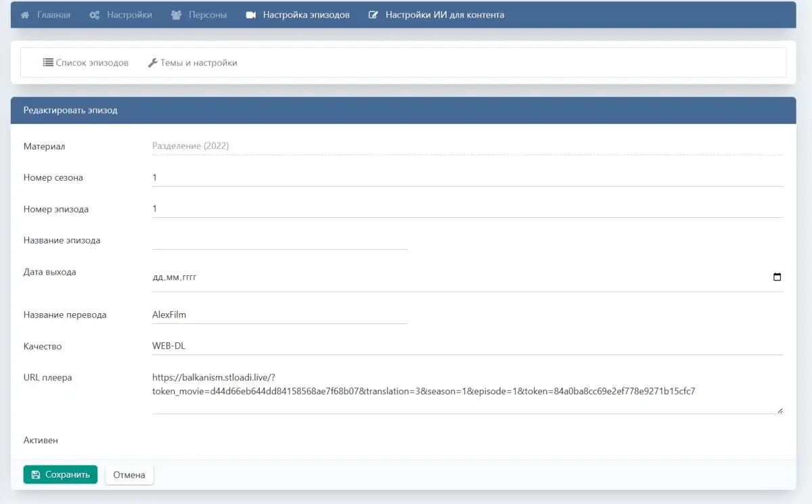The width and height of the screenshot is (812, 504).
Task: Focus the Номер сезона input field
Action: click(467, 177)
